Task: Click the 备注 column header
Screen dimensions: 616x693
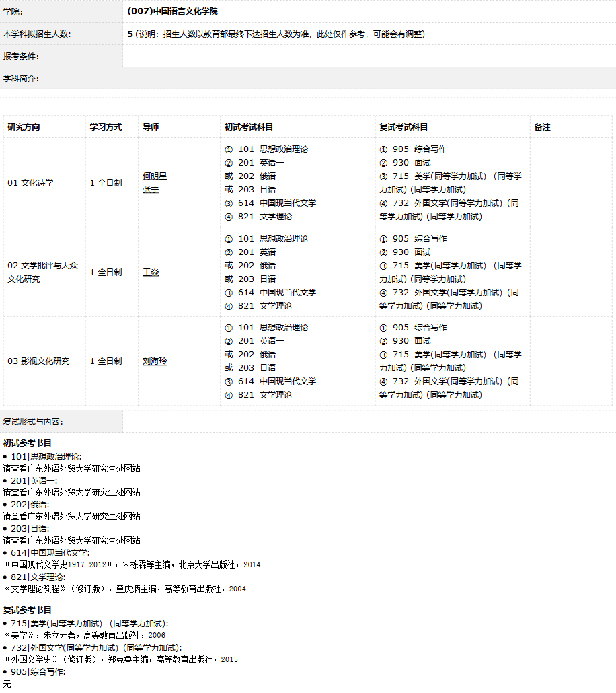Action: 542,127
